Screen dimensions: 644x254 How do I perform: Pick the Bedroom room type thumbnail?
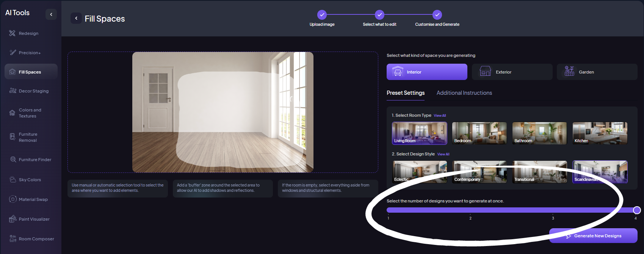tap(479, 133)
